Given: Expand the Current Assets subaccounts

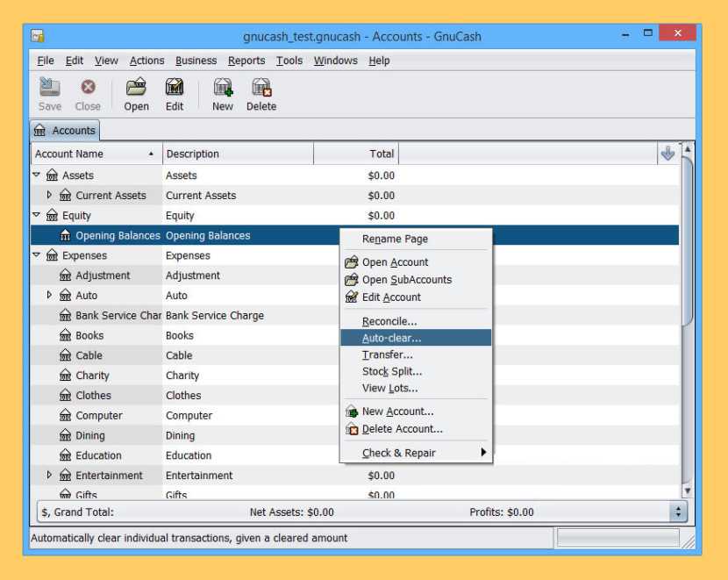Looking at the screenshot, I should pyautogui.click(x=50, y=195).
